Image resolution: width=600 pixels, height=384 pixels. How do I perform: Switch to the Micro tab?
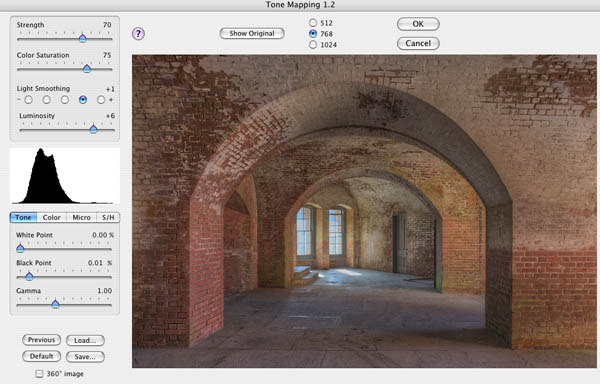pyautogui.click(x=82, y=217)
